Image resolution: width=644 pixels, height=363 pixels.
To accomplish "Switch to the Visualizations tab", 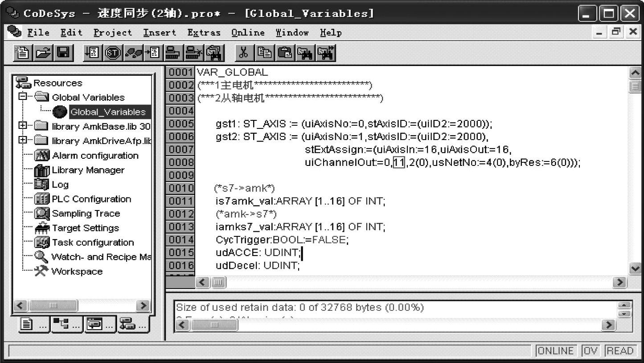I will click(100, 326).
